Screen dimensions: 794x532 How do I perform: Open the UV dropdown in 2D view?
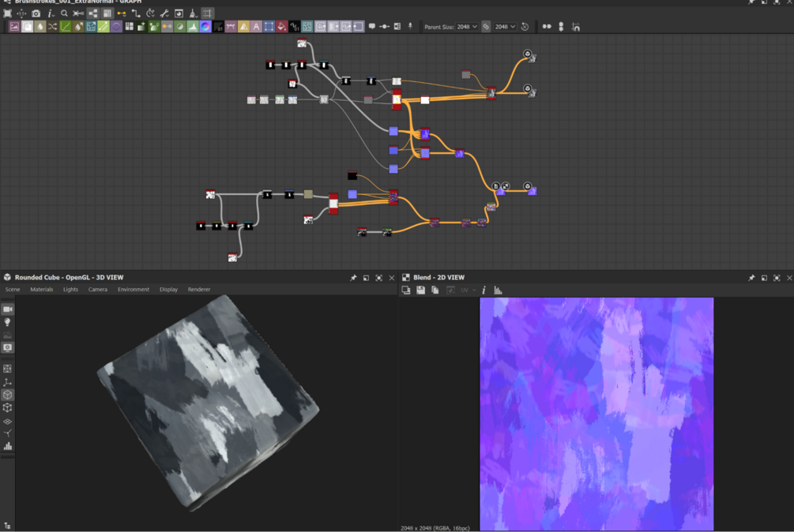coord(468,290)
